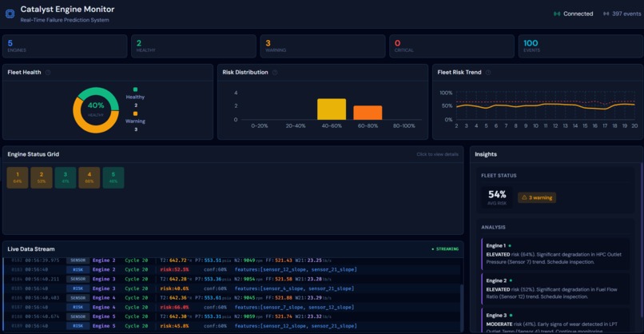Click the 80-100% axis label
Image resolution: width=644 pixels, height=334 pixels.
(403, 126)
